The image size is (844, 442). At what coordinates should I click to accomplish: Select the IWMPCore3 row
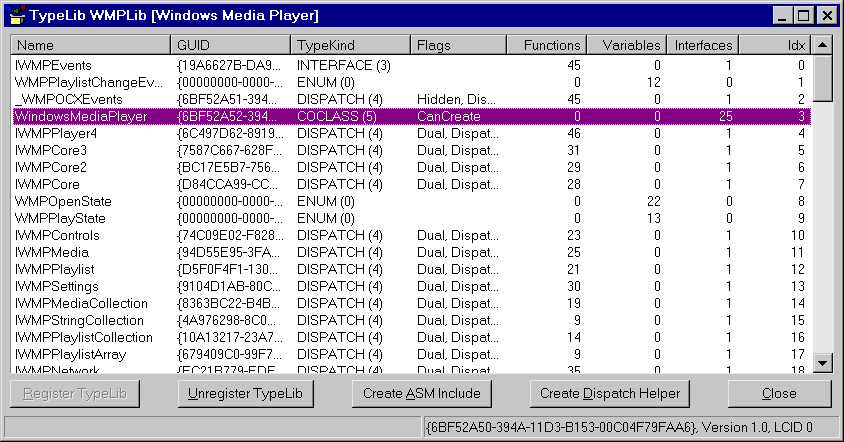point(411,150)
